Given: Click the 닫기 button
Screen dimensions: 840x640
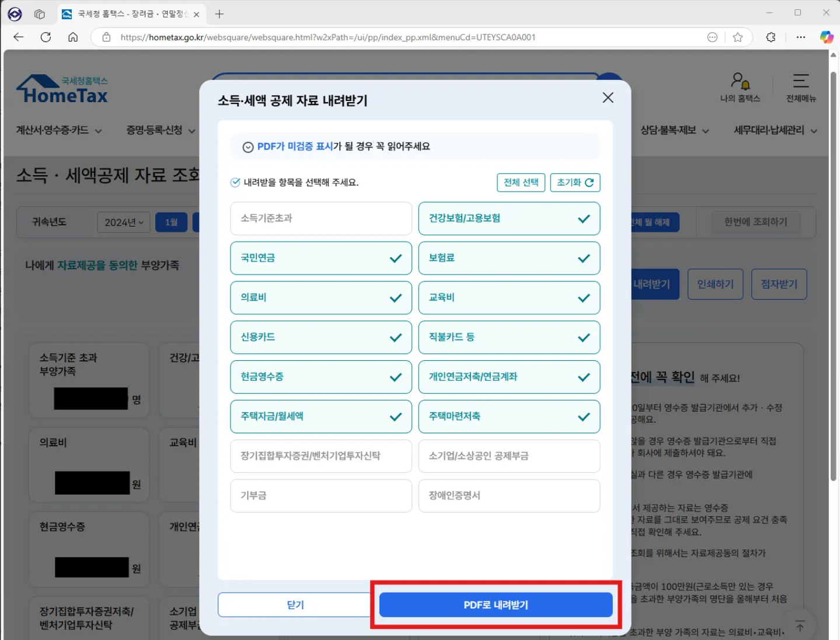Looking at the screenshot, I should (295, 605).
